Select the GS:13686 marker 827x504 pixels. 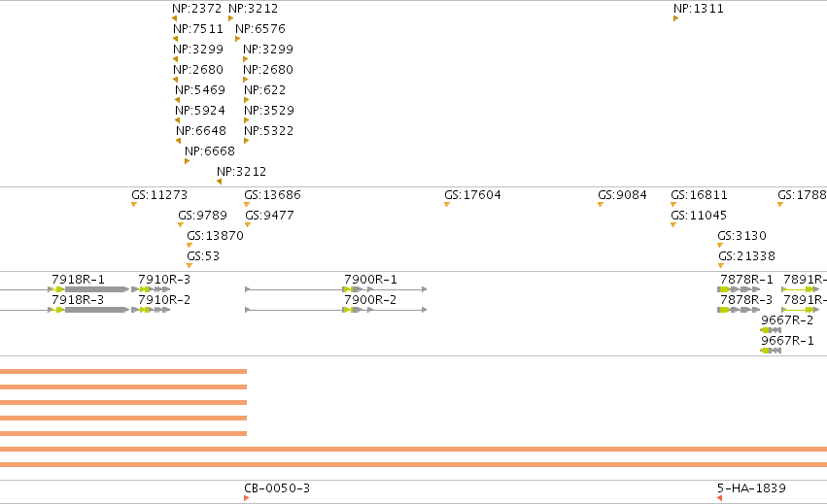[247, 205]
